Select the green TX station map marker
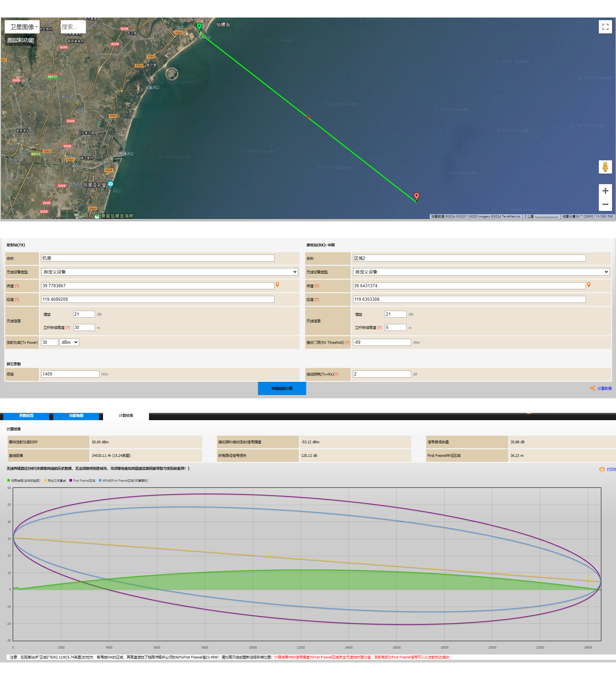The width and height of the screenshot is (616, 679). pos(199,27)
